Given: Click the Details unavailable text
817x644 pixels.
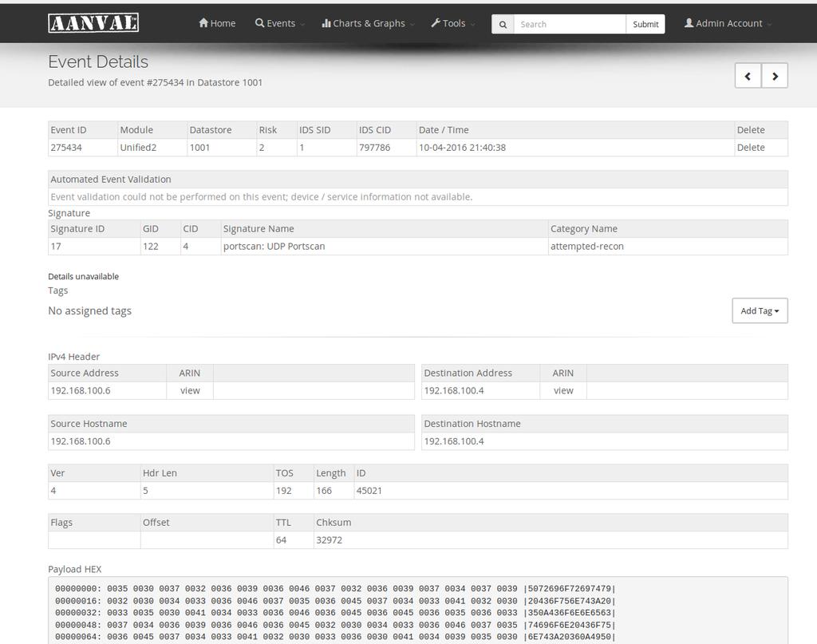Looking at the screenshot, I should 83,277.
